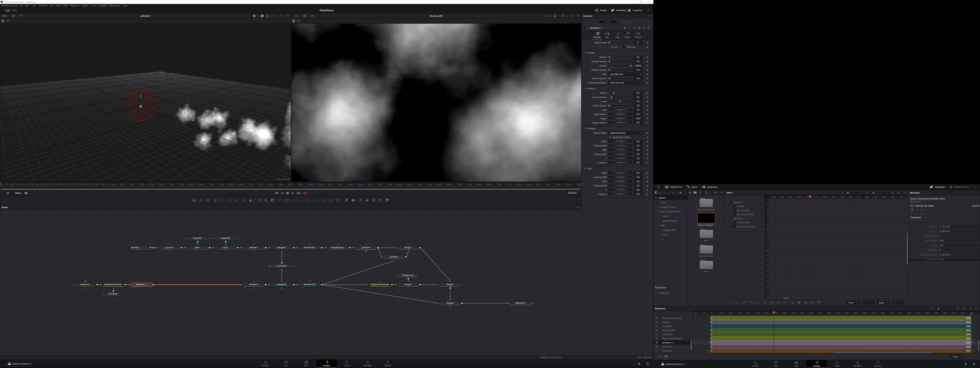Check Blur Over Life [2D] under pEmitter1
The height and width of the screenshot is (368, 980).
[735, 215]
